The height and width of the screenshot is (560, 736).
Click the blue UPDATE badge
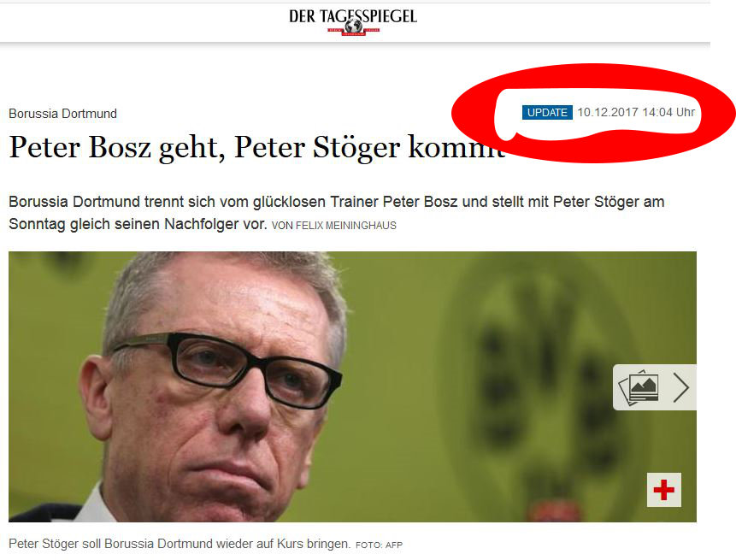547,113
